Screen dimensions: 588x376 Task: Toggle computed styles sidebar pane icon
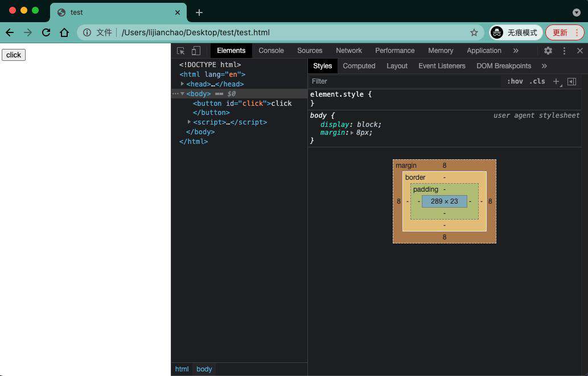tap(572, 81)
